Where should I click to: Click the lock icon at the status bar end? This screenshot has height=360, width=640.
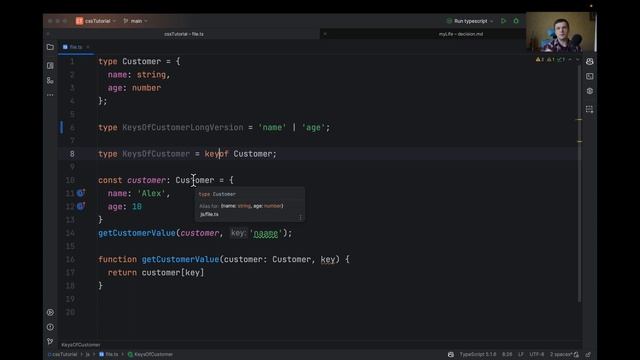pos(588,354)
